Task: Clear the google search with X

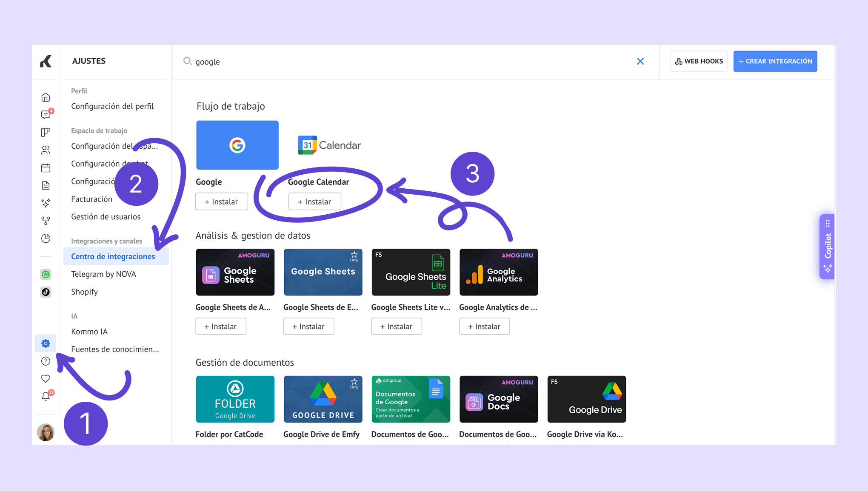Action: click(x=640, y=61)
